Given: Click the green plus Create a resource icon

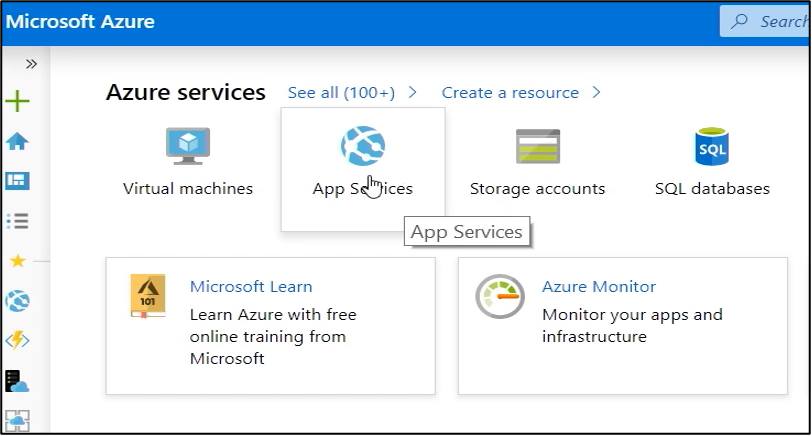Looking at the screenshot, I should click(17, 101).
